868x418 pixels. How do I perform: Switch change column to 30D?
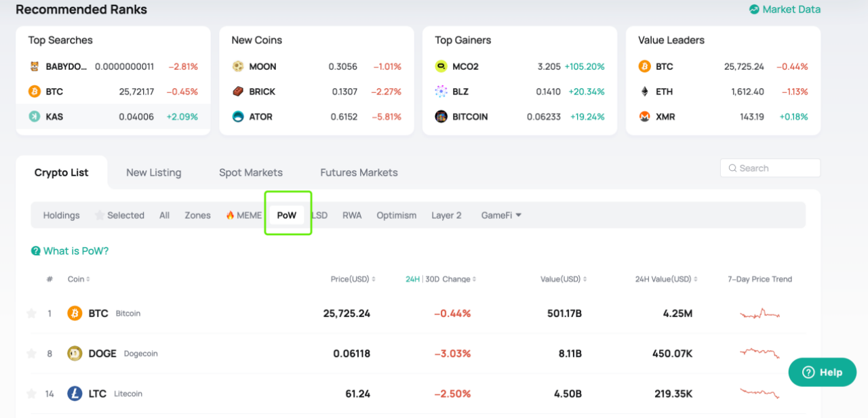(432, 279)
